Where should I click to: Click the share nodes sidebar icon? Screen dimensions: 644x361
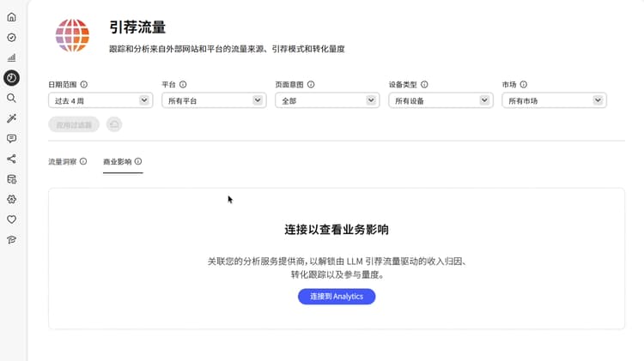tap(11, 159)
